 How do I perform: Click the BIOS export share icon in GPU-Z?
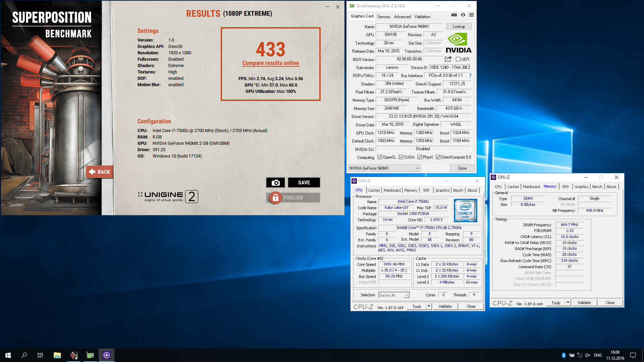tap(448, 59)
